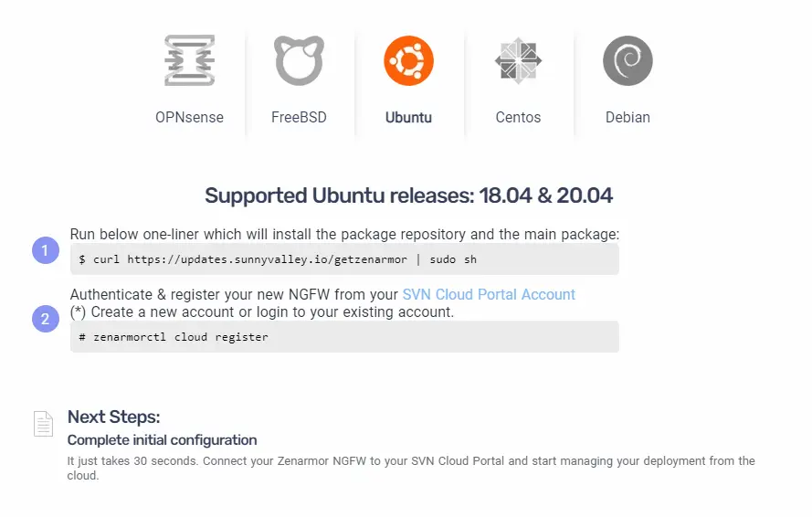This screenshot has width=812, height=517.
Task: Click the OPNsense logo icon
Action: [189, 60]
